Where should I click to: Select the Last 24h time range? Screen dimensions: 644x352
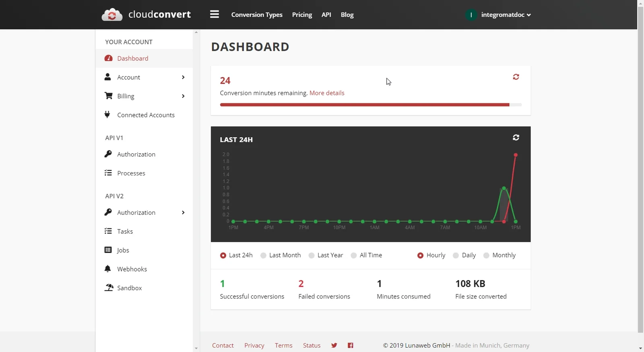click(x=236, y=255)
